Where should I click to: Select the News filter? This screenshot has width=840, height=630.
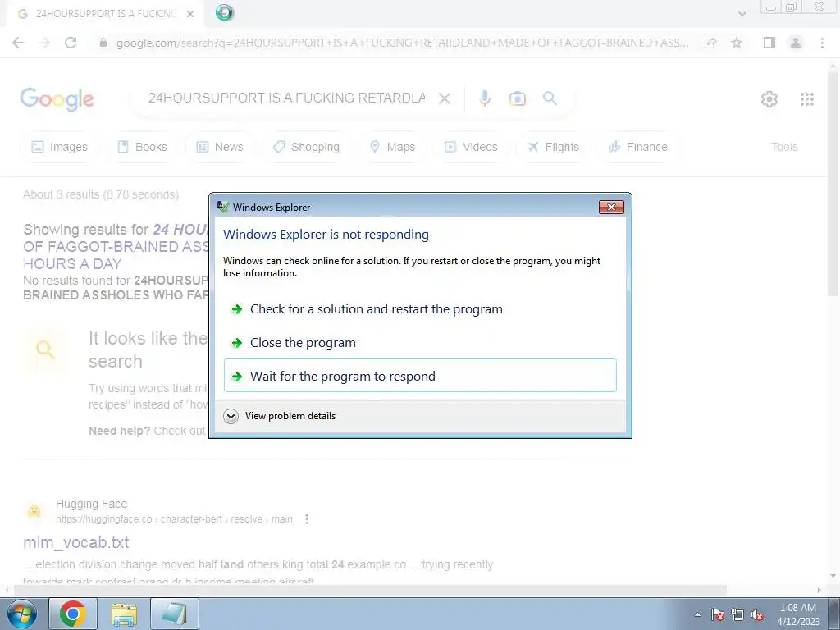pos(220,147)
